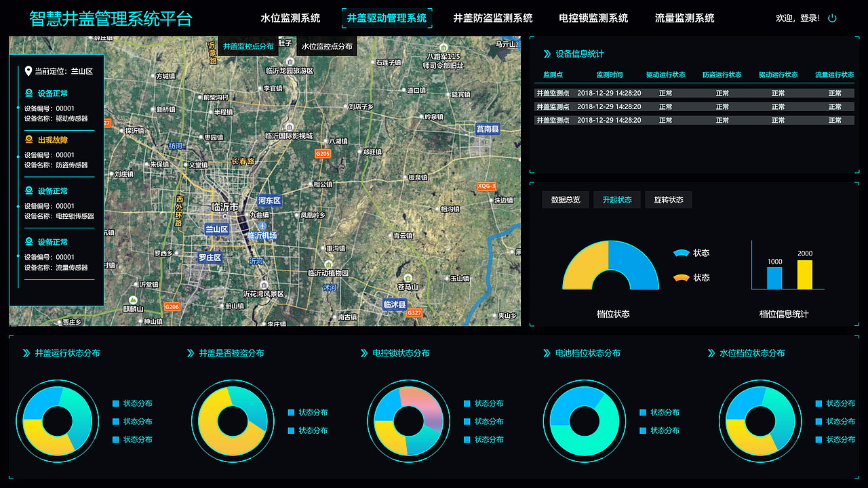Open 电控锁监测系统 navigation tab

coord(593,18)
